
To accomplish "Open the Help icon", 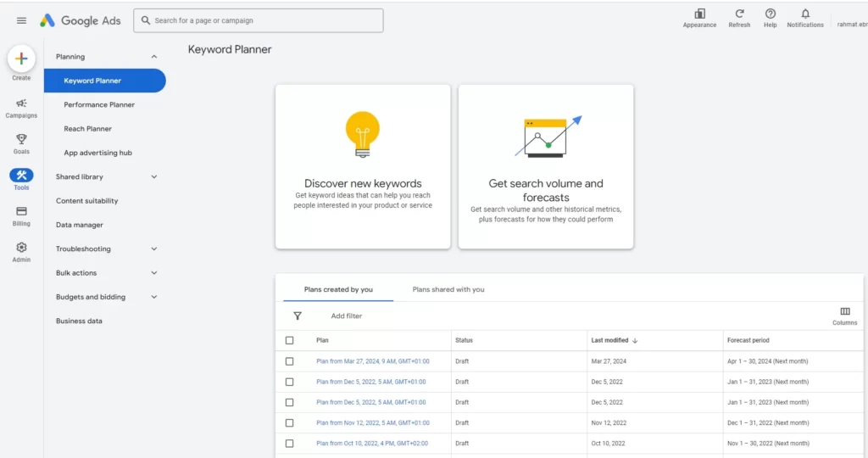I will tap(770, 14).
